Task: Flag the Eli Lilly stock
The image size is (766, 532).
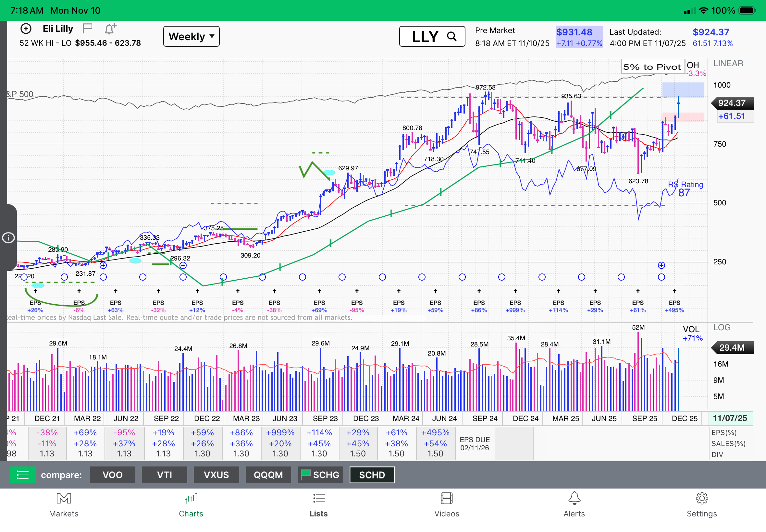Action: pyautogui.click(x=87, y=29)
